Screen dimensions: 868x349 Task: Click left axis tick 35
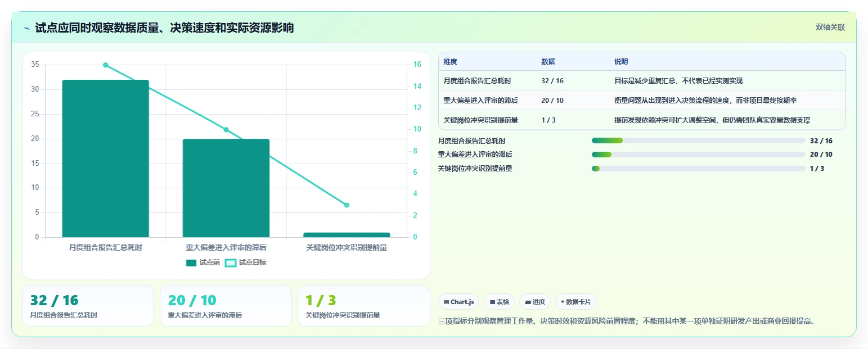tap(35, 65)
